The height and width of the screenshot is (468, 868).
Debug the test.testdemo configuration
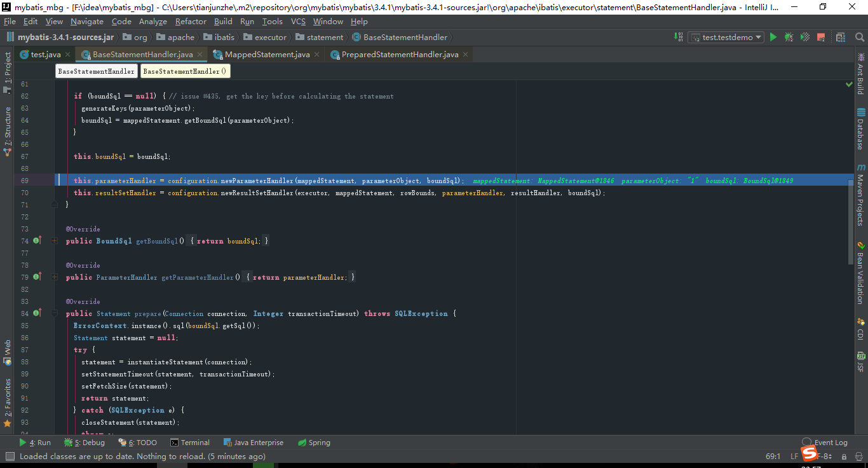(788, 38)
